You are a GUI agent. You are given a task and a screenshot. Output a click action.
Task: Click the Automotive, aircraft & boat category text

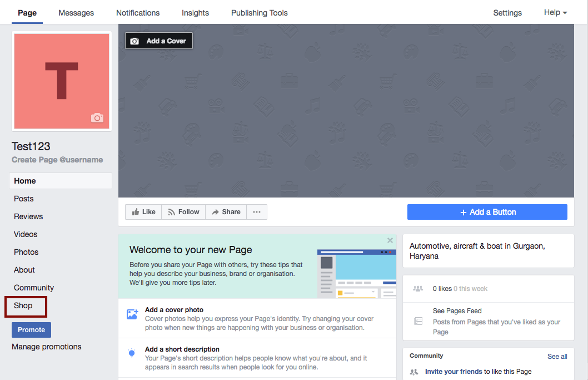[x=477, y=251]
